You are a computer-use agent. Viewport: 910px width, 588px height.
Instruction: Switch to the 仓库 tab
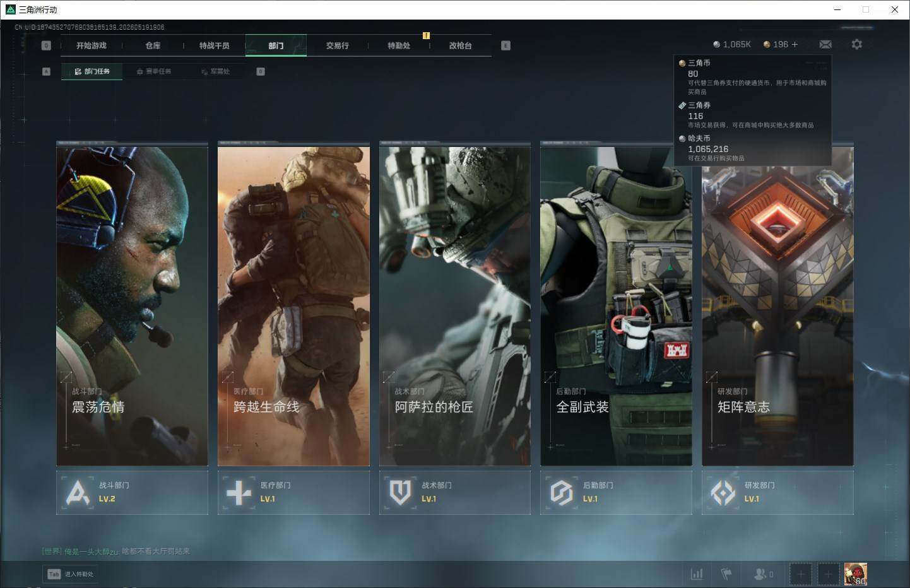pyautogui.click(x=153, y=45)
